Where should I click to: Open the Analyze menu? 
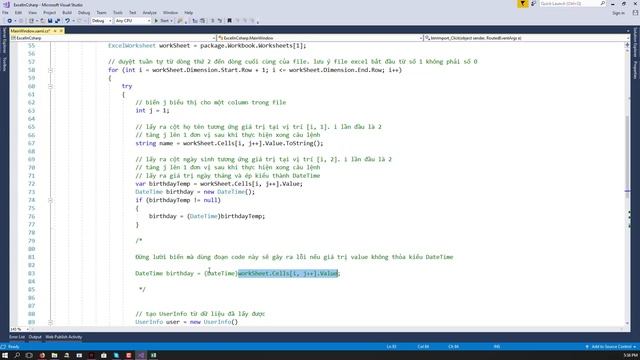(149, 13)
